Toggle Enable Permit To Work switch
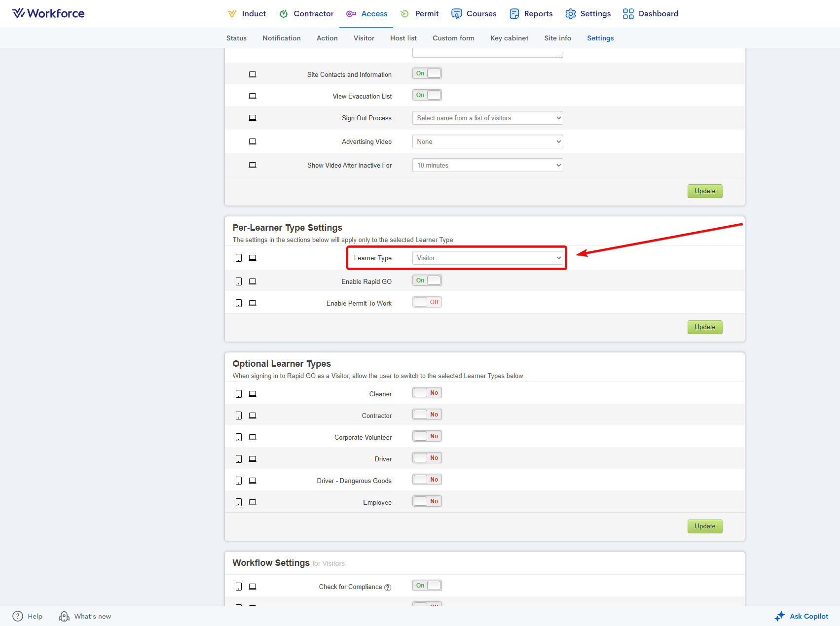 (x=427, y=302)
